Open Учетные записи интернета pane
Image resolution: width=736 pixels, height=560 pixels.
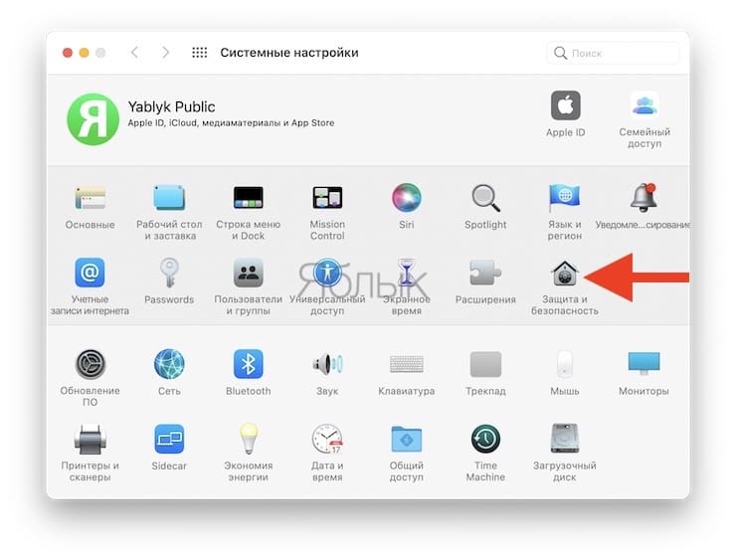[91, 273]
